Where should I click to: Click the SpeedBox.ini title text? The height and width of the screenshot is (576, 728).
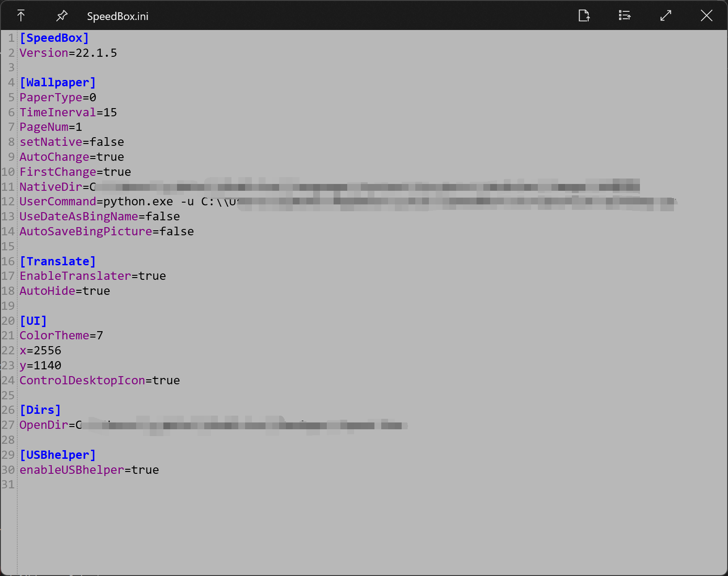[x=118, y=16]
